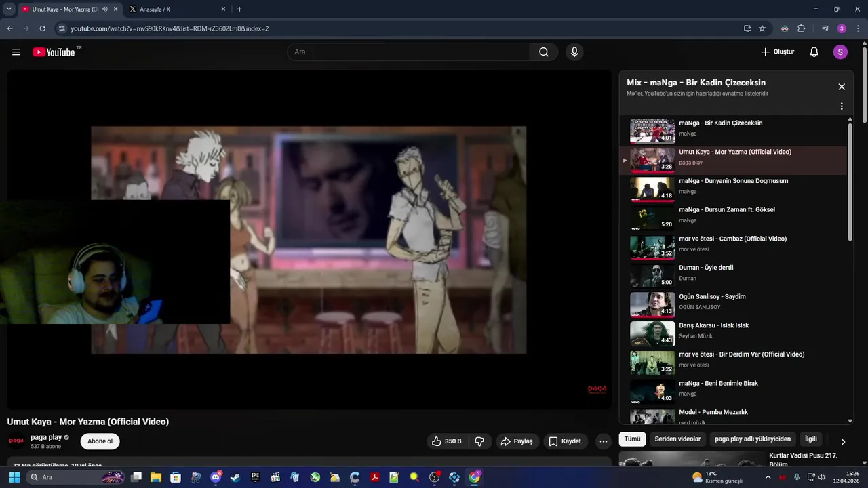
Task: Open Chrome three-dot menu
Action: point(858,28)
